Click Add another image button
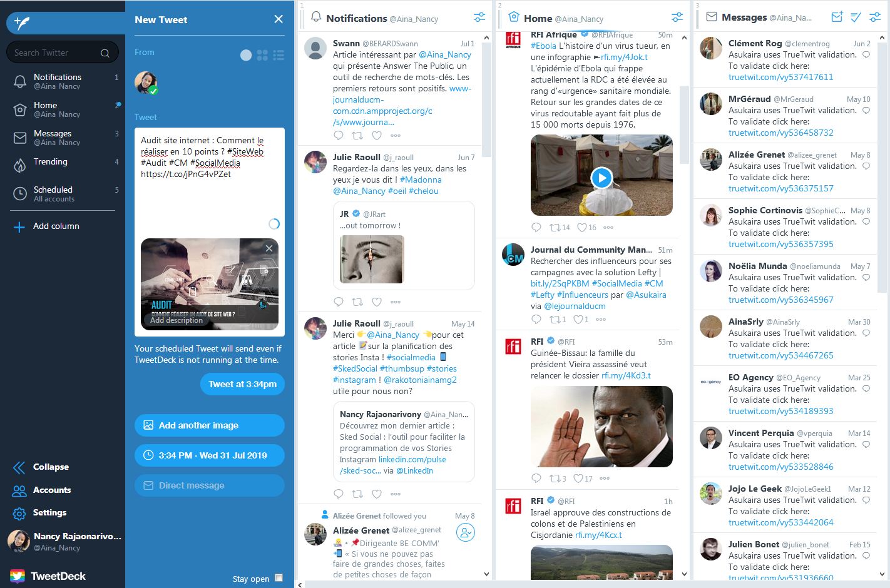 (x=210, y=425)
